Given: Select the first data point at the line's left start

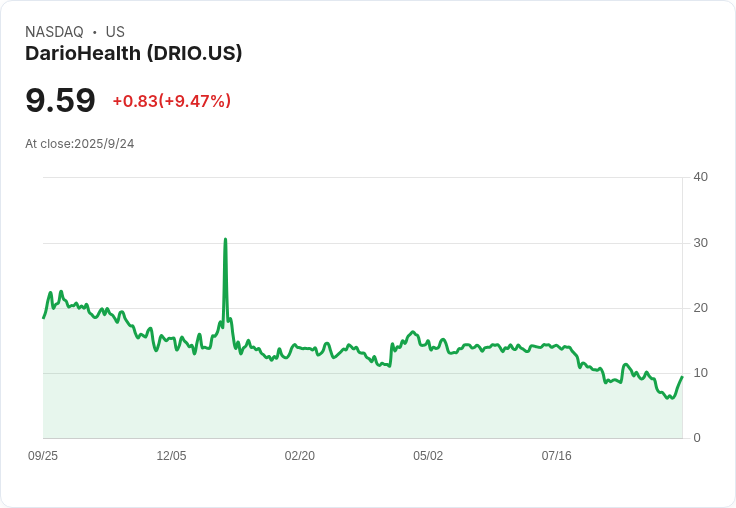Looking at the screenshot, I should coord(43,318).
